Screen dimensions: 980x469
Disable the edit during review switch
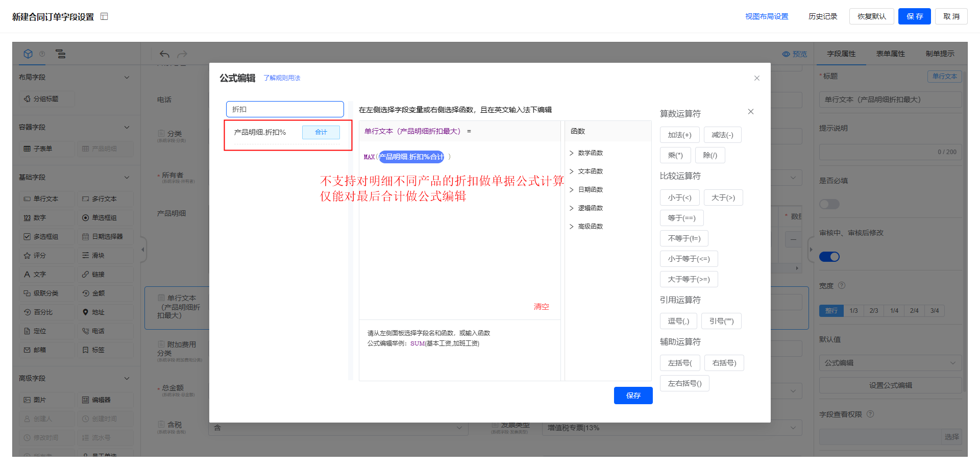(x=829, y=257)
